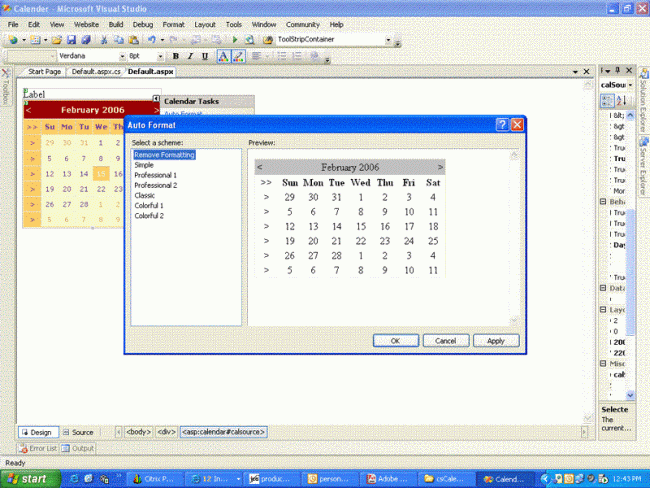
Task: Go to previous month in preview calendar
Action: click(x=260, y=167)
